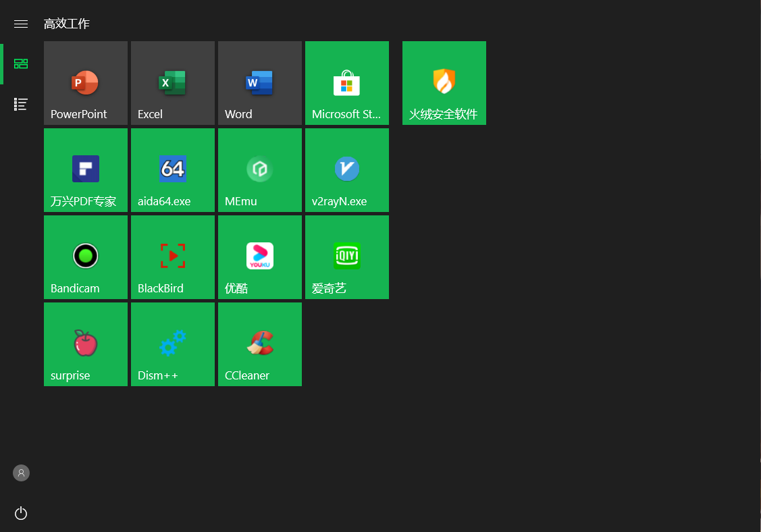The height and width of the screenshot is (532, 761).
Task: Launch the BlackBird tile
Action: tap(173, 257)
